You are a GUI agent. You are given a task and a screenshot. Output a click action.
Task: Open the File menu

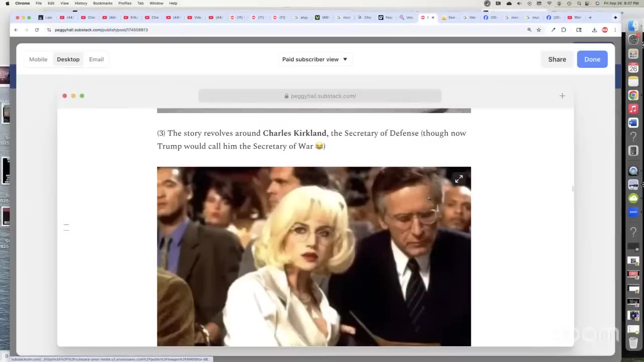(39, 3)
